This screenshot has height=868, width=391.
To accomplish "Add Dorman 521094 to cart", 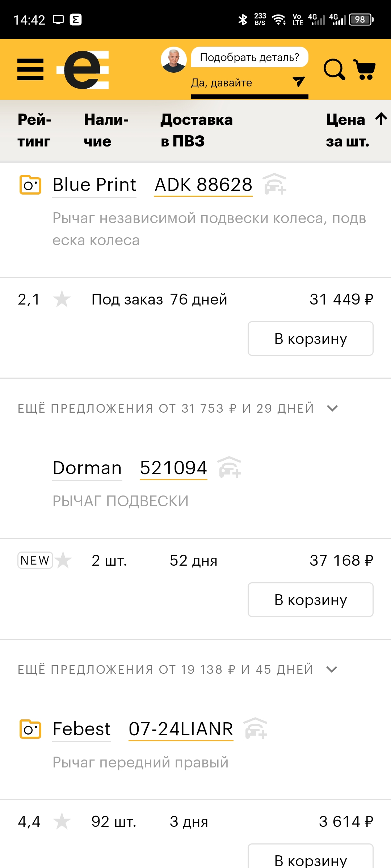I will 310,600.
